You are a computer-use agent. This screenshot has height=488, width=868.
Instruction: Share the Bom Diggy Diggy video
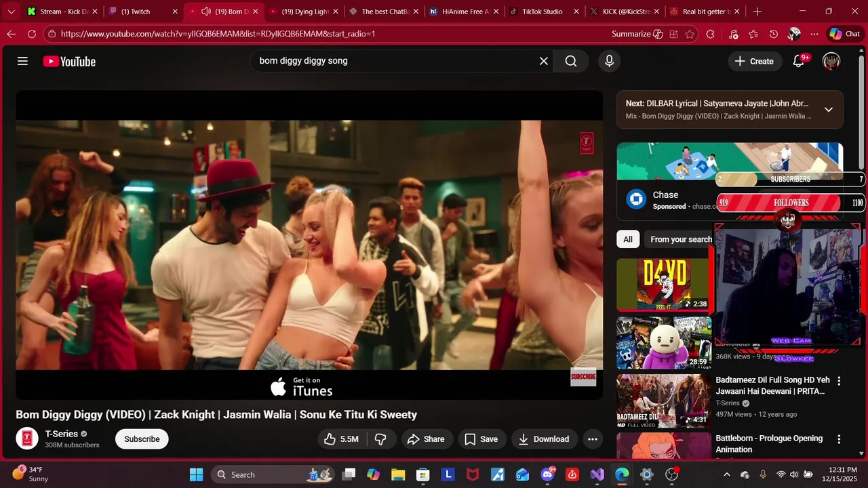(426, 439)
